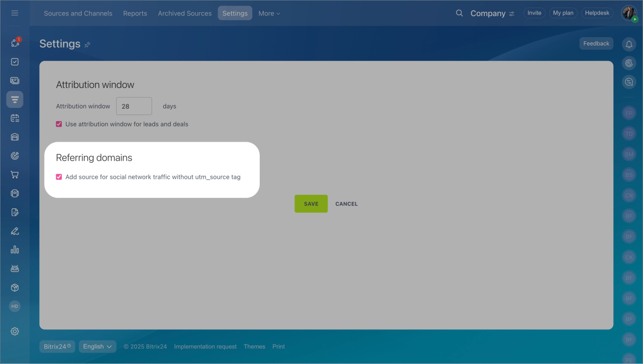Uncheck Use attribution window for leads and deals

(x=59, y=124)
